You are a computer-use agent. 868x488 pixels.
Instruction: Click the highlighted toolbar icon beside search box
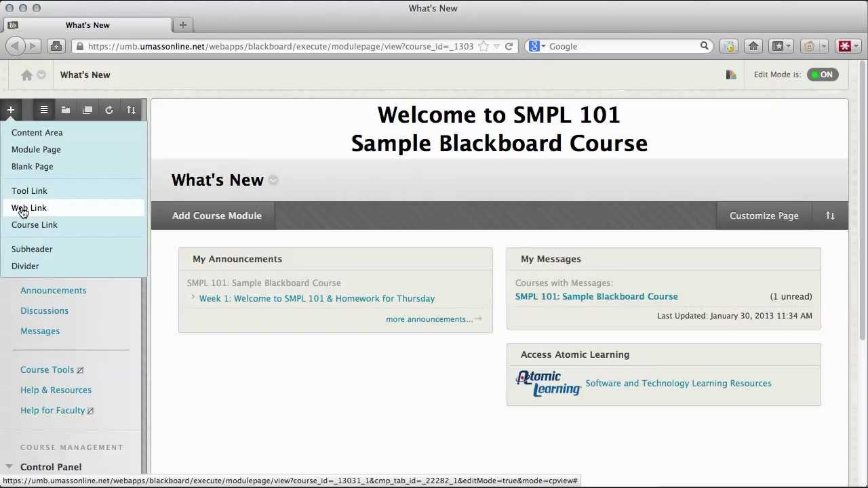(x=728, y=46)
